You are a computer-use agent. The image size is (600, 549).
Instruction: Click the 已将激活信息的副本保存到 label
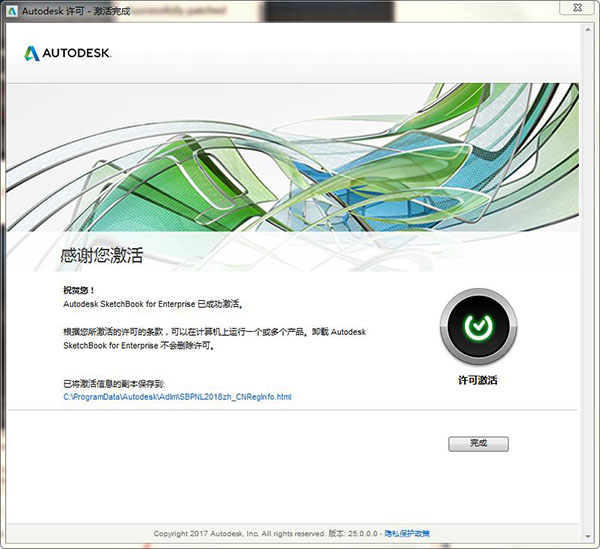tap(114, 383)
